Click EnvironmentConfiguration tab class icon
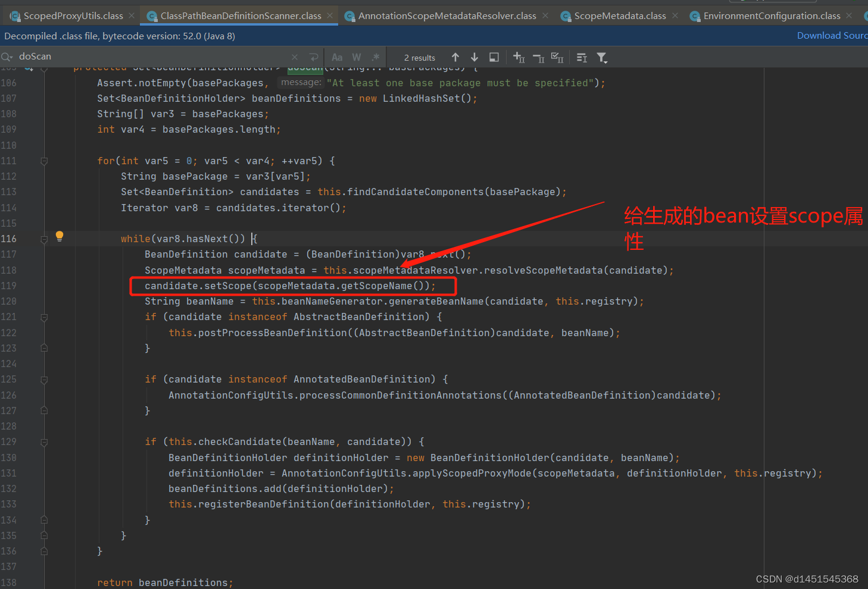Screen dimensions: 868x589 (x=695, y=17)
